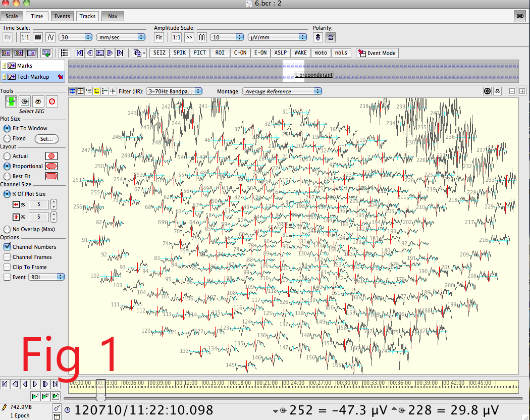Click the SEIZ event button
This screenshot has height=420, width=530.
[x=159, y=53]
